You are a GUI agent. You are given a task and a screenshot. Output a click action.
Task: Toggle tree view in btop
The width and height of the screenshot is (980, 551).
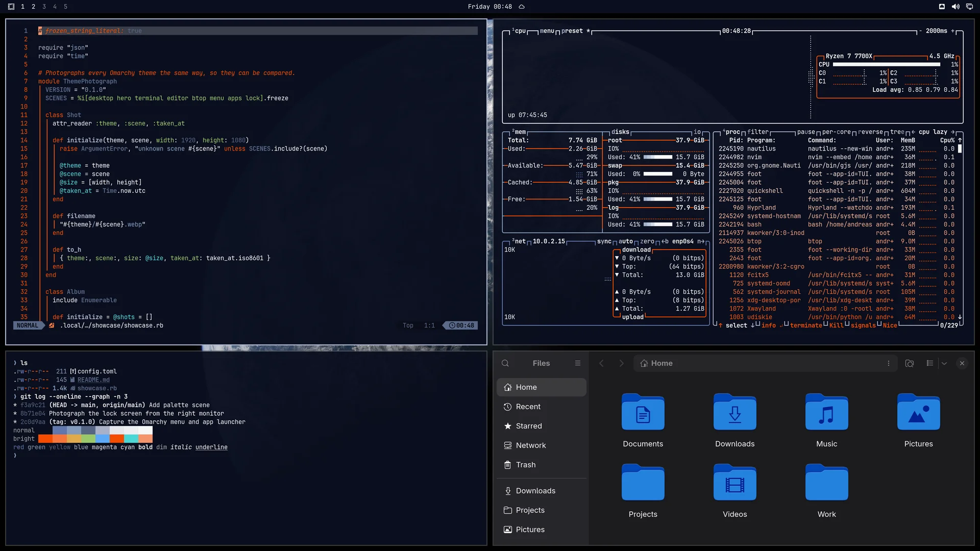pos(897,132)
